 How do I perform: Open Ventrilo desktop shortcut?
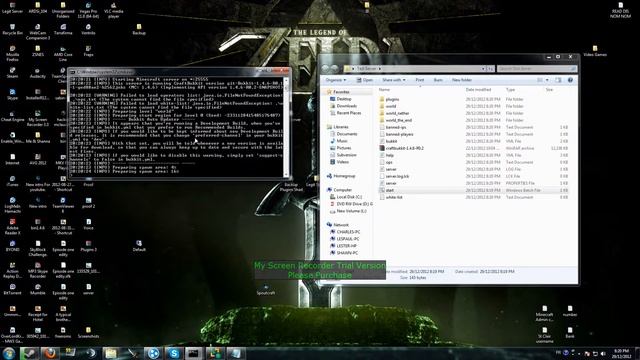88,29
